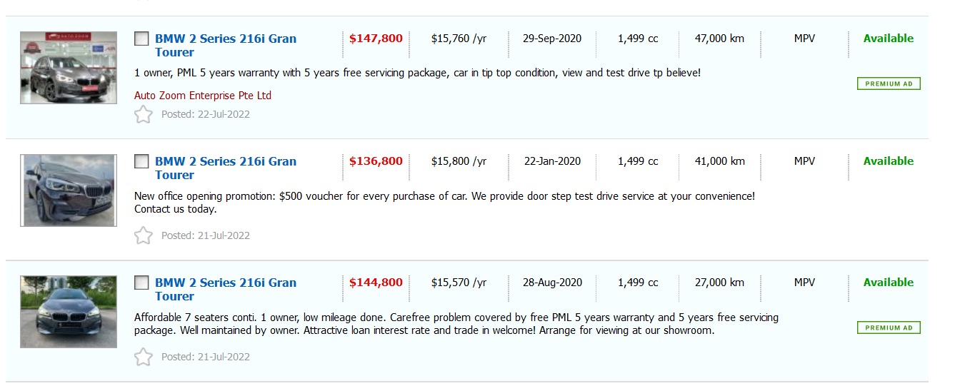Screen dimensions: 980x386
Task: Tick checkbox for the $136,800 BMW 216i
Action: pyautogui.click(x=141, y=161)
